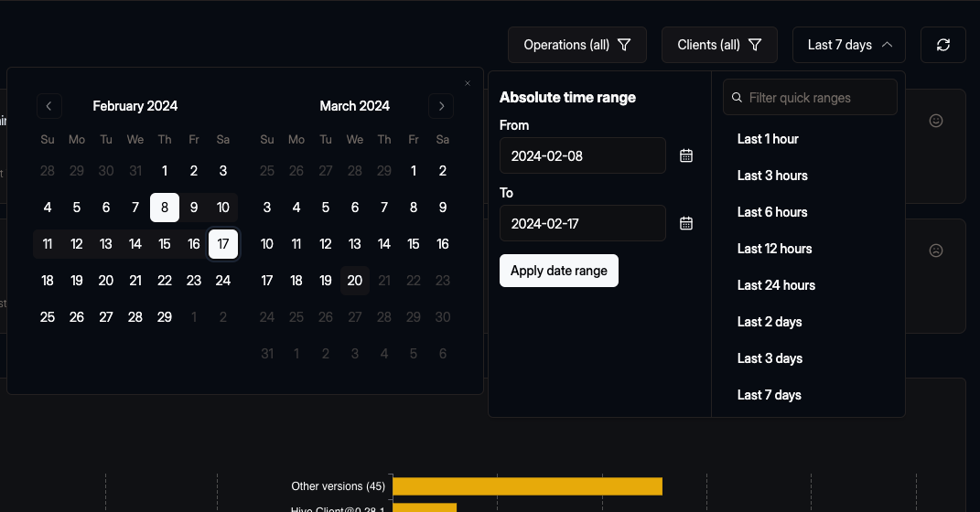Close the calendar popup with X
The height and width of the screenshot is (512, 980).
[x=468, y=83]
